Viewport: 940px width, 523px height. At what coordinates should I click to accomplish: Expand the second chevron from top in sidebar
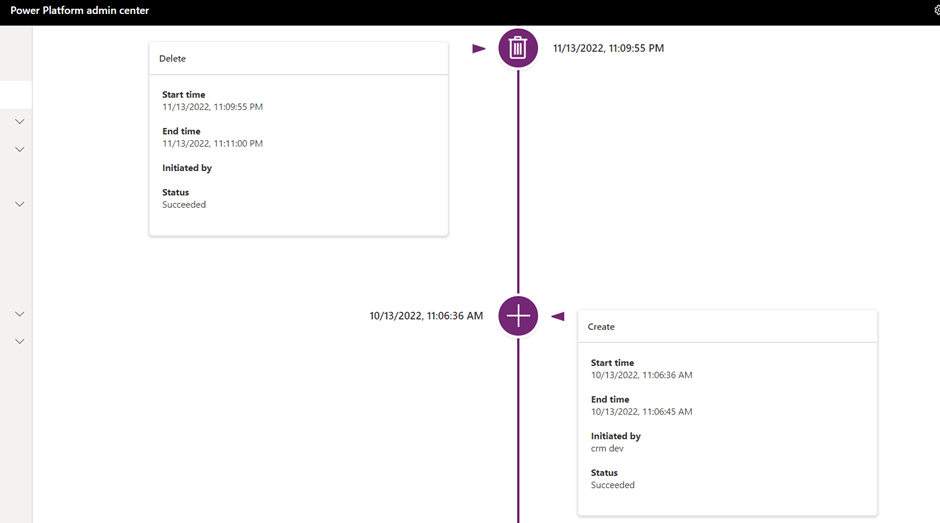click(19, 150)
